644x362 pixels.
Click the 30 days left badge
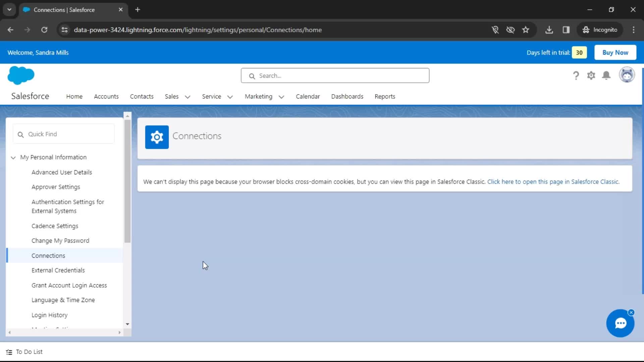click(x=579, y=53)
